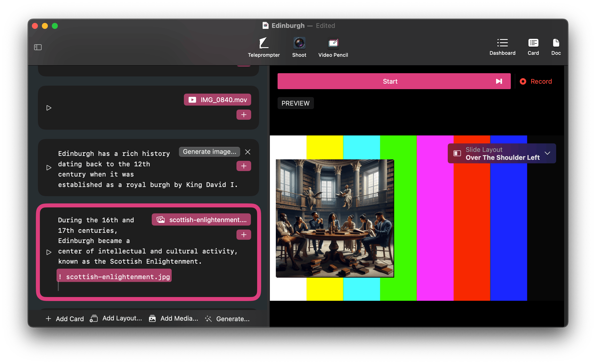This screenshot has height=364, width=596.
Task: Click Generate image button
Action: click(x=209, y=152)
